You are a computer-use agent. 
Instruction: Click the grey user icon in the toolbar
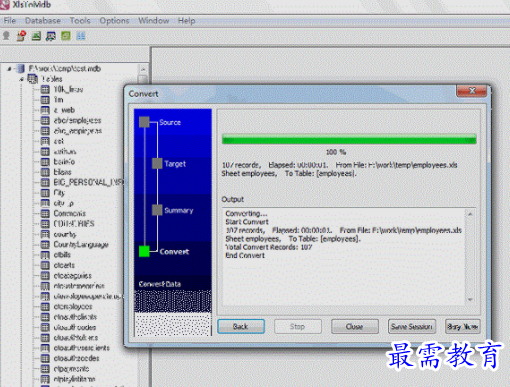point(6,36)
